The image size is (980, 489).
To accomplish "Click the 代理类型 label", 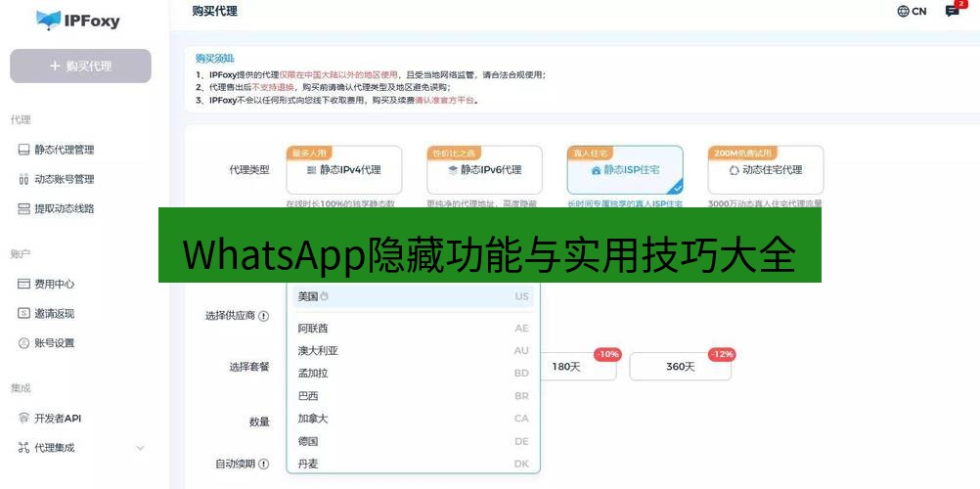I will (248, 170).
